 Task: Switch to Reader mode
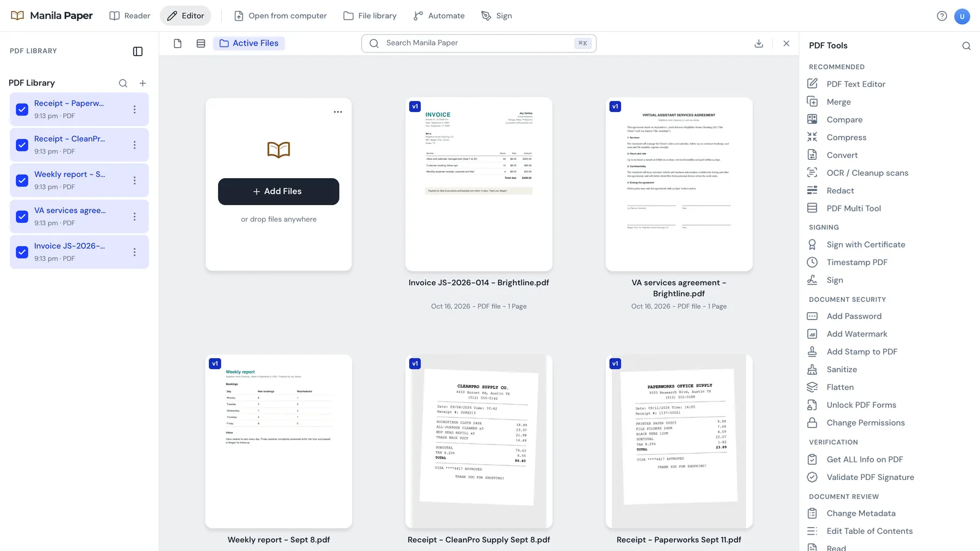(130, 16)
